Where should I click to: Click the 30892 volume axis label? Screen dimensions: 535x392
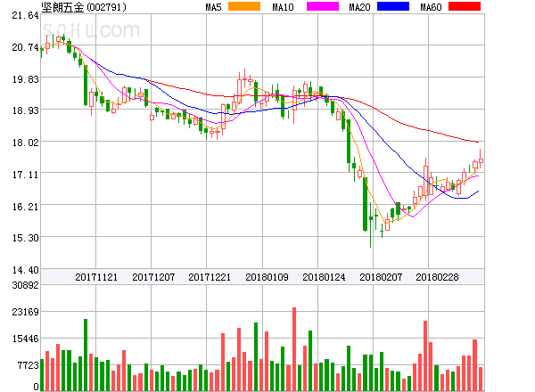pos(25,285)
